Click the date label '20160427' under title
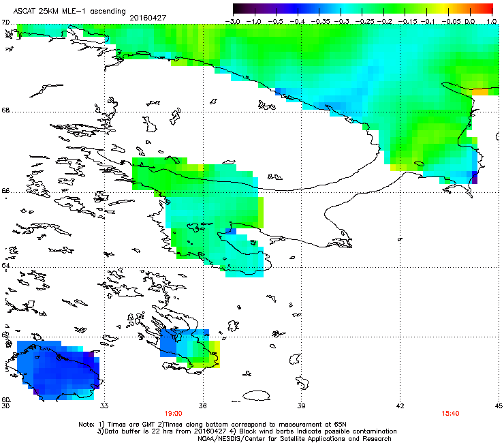The height and width of the screenshot is (443, 504). click(148, 18)
